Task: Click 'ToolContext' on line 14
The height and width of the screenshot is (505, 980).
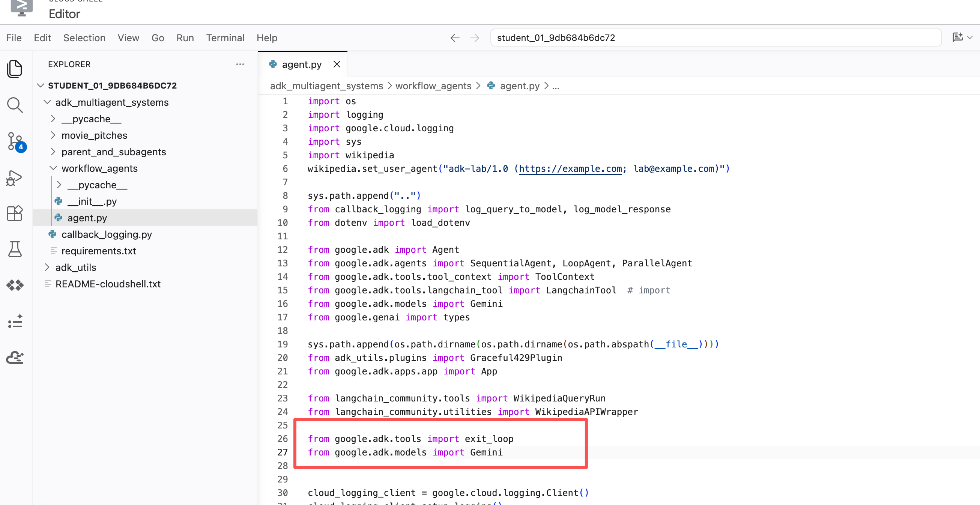Action: pos(565,277)
